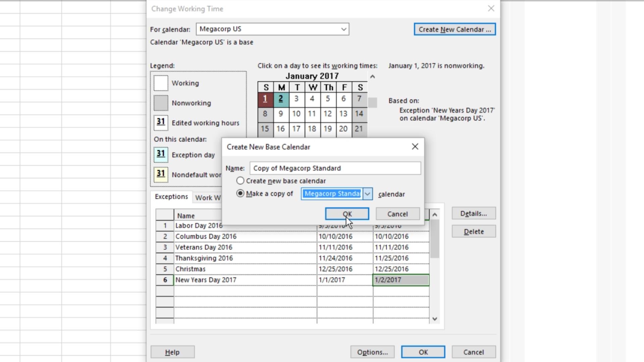644x362 pixels.
Task: Select the New Years Day 2017 exception row
Action: 206,280
